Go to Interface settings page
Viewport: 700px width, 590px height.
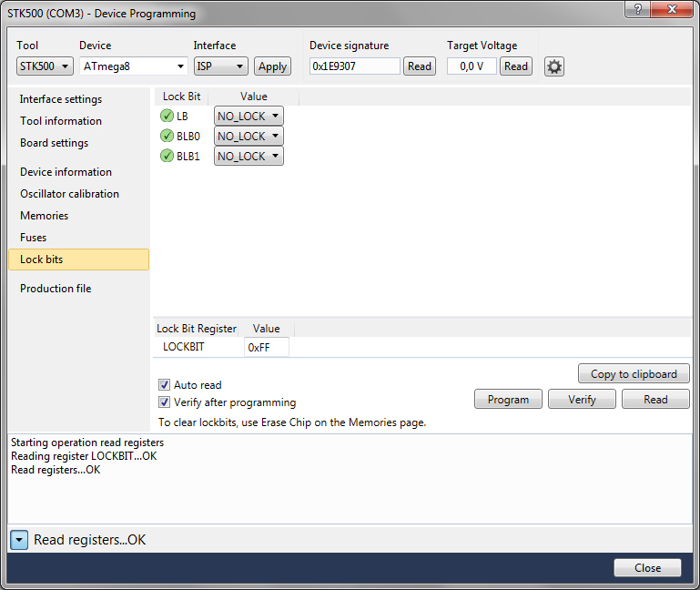click(61, 99)
